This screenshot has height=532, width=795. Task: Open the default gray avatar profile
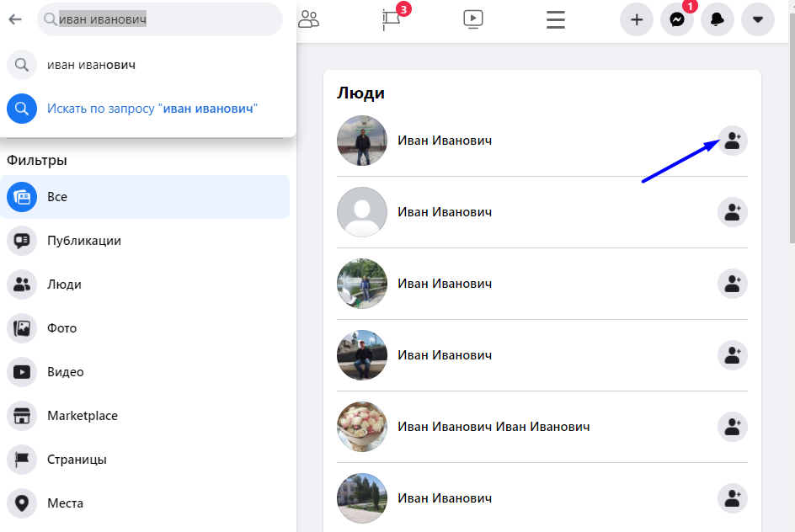[362, 212]
